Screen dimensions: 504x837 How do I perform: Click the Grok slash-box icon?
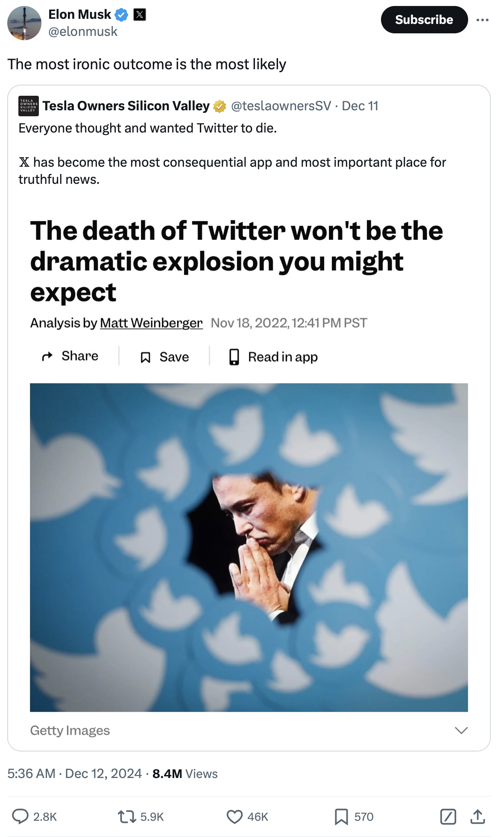click(448, 816)
